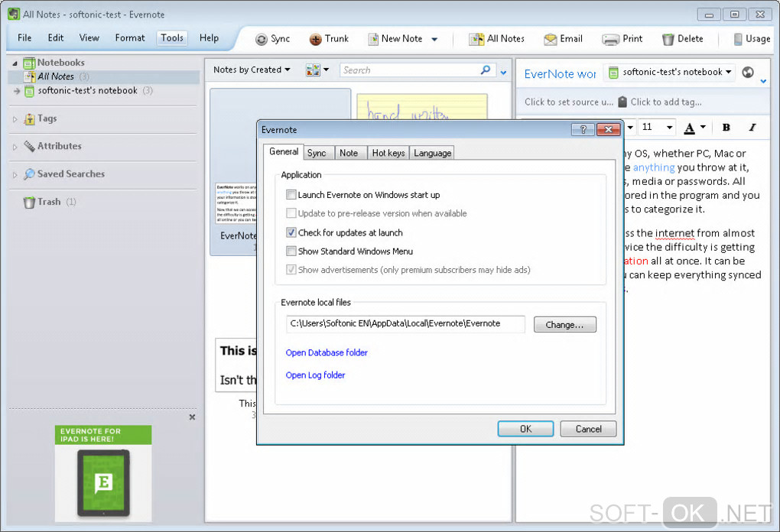
Task: Create a New Note from toolbar
Action: click(x=395, y=39)
